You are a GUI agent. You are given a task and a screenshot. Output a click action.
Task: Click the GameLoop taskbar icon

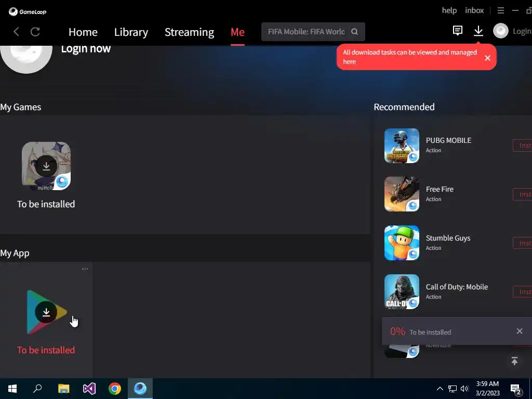[140, 389]
